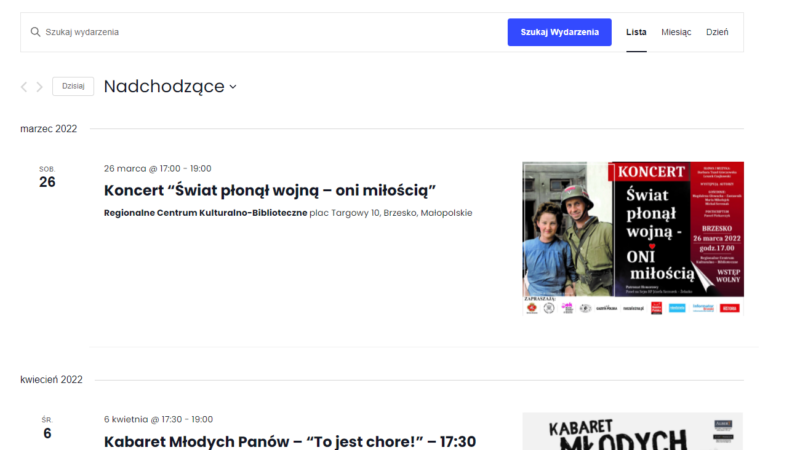This screenshot has width=800, height=450.
Task: Click the 'Dzisiaj' button
Action: click(x=73, y=87)
